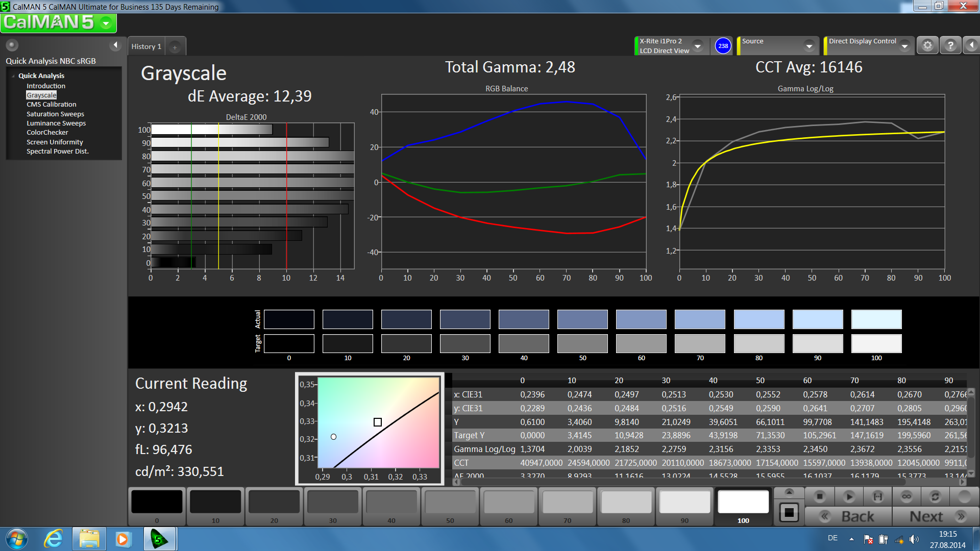This screenshot has height=551, width=980.
Task: Expand the X-Rite i1Pro 2 meter dropdown
Action: point(698,46)
